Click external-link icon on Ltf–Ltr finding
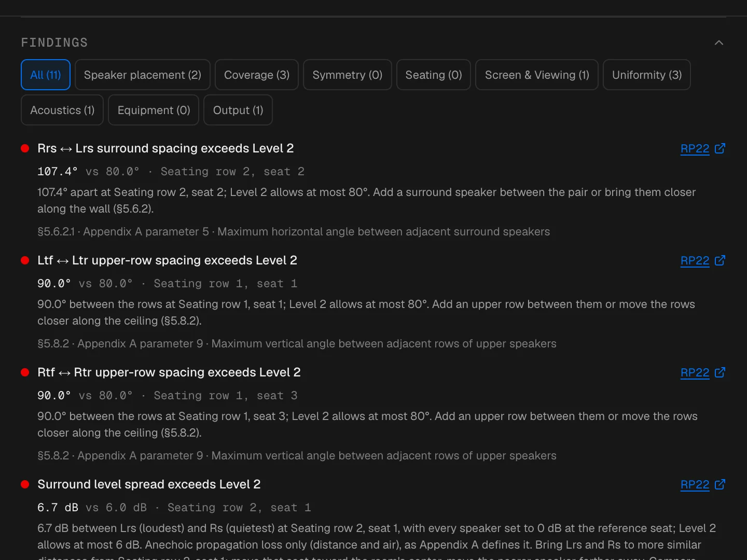This screenshot has width=747, height=560. 720,260
